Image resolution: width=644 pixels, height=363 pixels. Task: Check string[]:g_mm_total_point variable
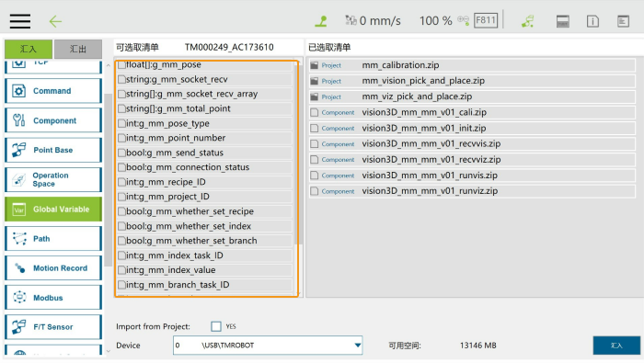121,108
